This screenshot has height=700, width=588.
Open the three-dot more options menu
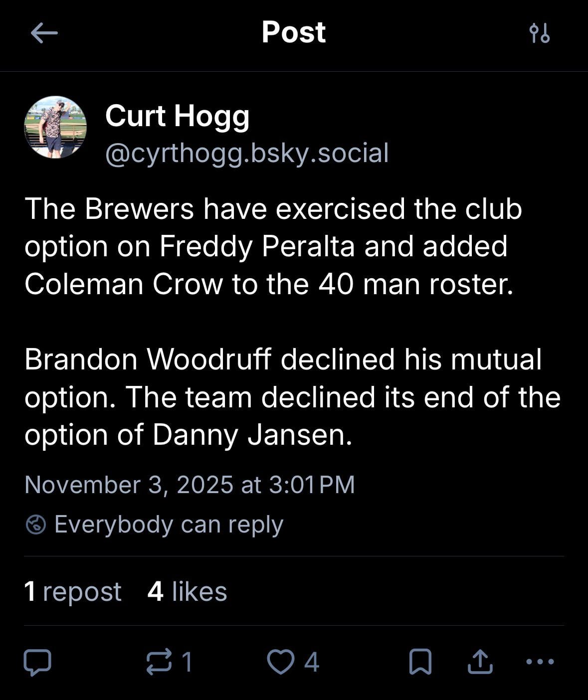pos(540,662)
